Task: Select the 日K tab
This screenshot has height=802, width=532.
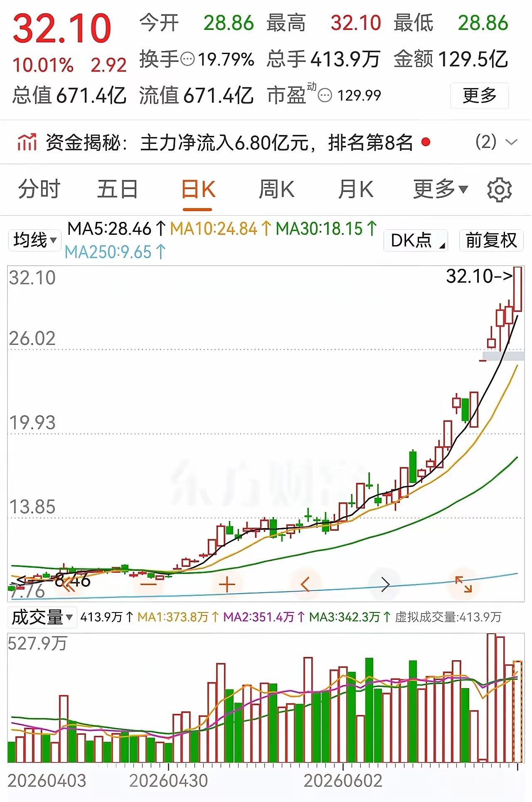Action: point(198,189)
